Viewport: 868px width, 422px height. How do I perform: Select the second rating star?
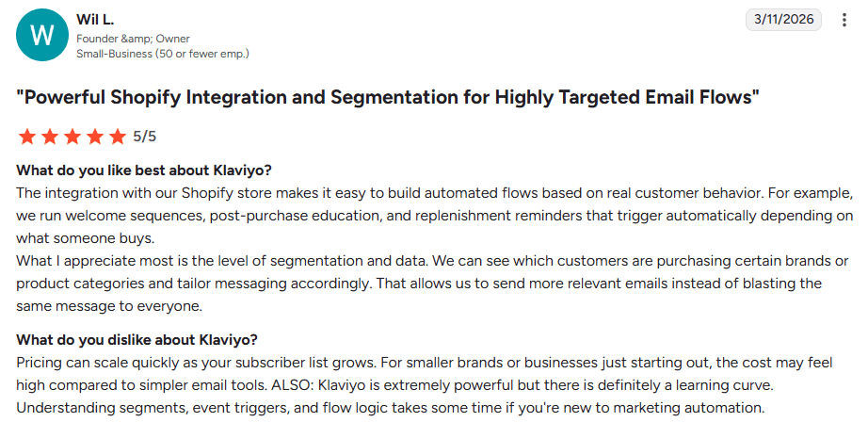50,137
